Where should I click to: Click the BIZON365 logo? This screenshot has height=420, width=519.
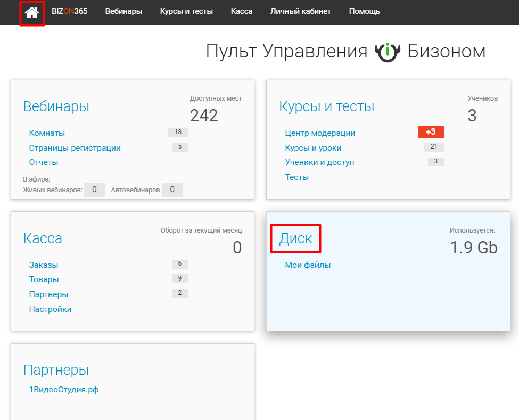click(69, 11)
